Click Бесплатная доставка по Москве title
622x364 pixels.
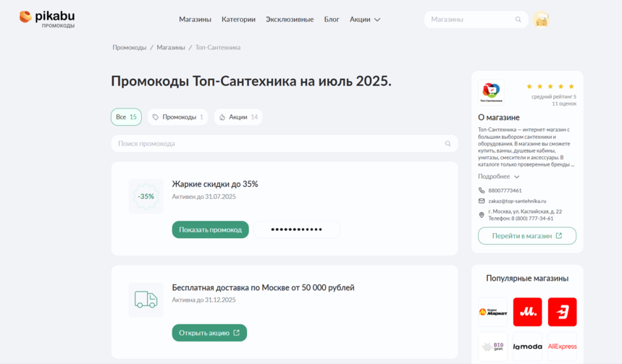pos(263,287)
